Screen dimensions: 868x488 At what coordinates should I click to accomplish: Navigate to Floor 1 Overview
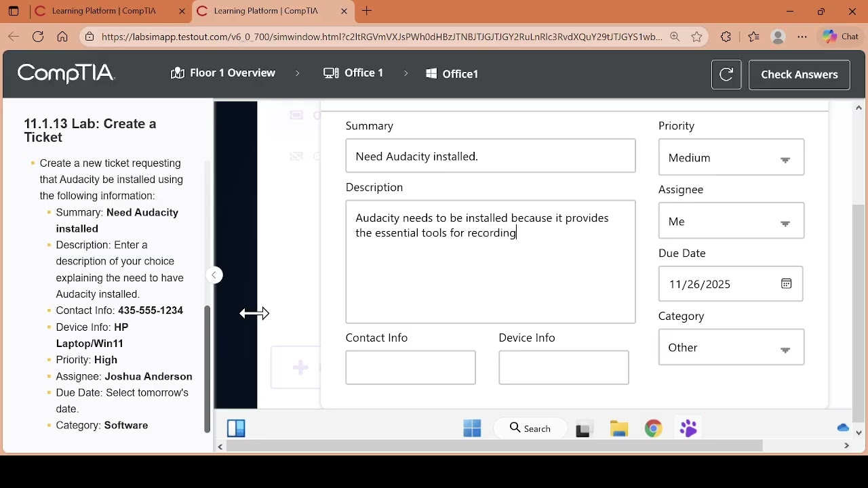point(223,73)
